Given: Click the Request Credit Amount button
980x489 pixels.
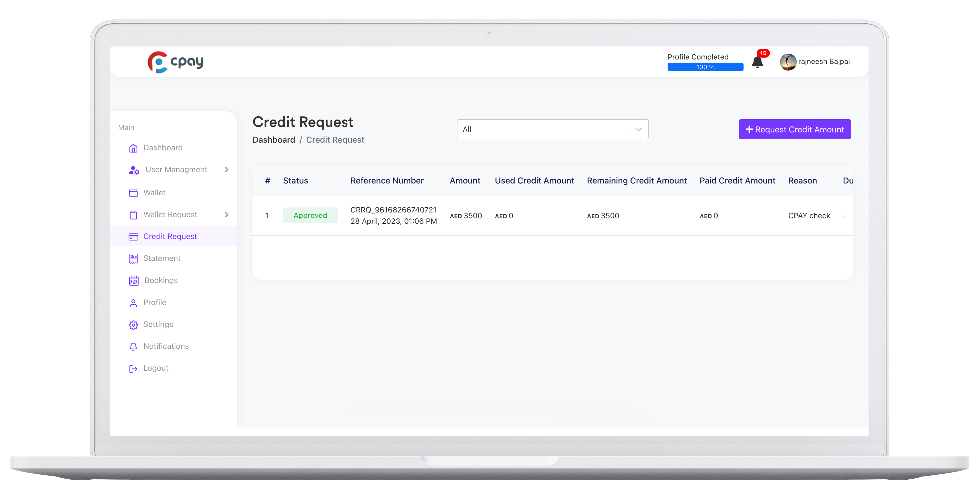Looking at the screenshot, I should tap(795, 129).
